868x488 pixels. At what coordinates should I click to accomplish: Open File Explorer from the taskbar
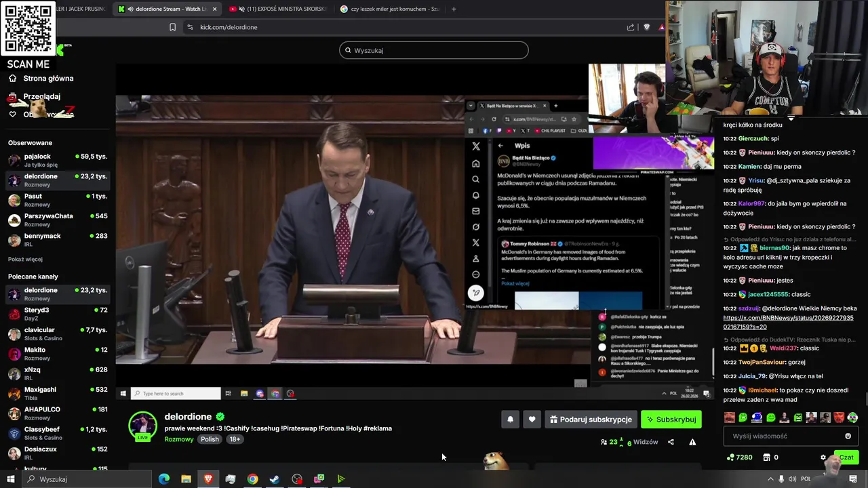186,479
